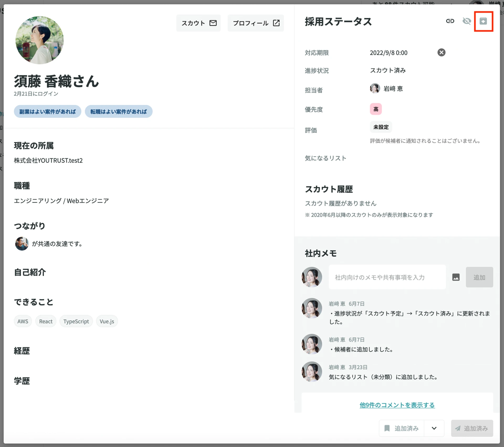The image size is (504, 447).
Task: Select the 副業はよい案件があれば tag
Action: pos(47,111)
